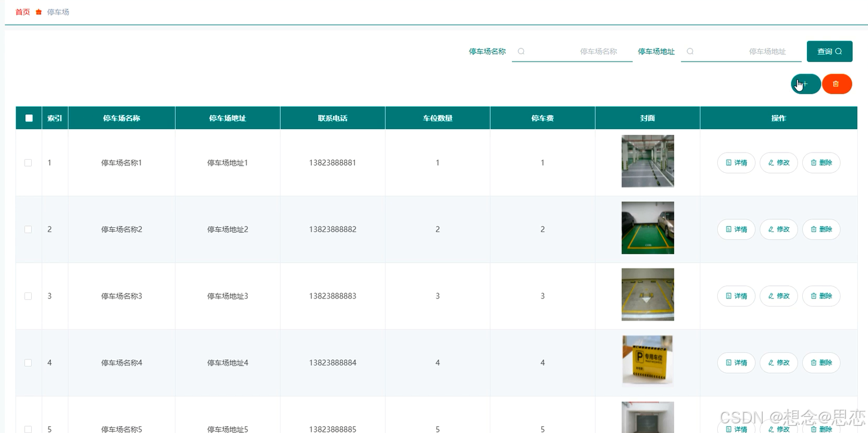The width and height of the screenshot is (868, 433).
Task: Click phone number 13823888881
Action: (333, 163)
